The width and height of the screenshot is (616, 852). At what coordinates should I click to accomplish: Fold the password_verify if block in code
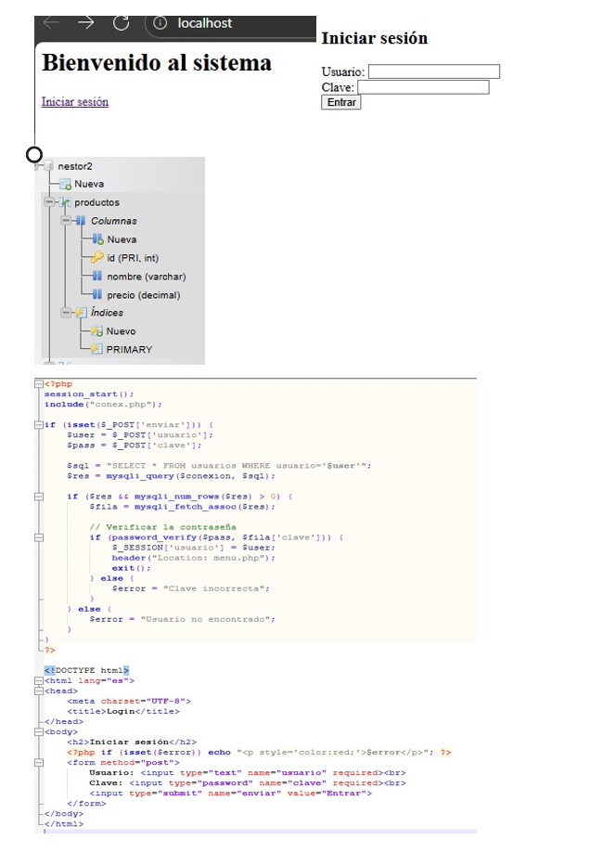[38, 537]
